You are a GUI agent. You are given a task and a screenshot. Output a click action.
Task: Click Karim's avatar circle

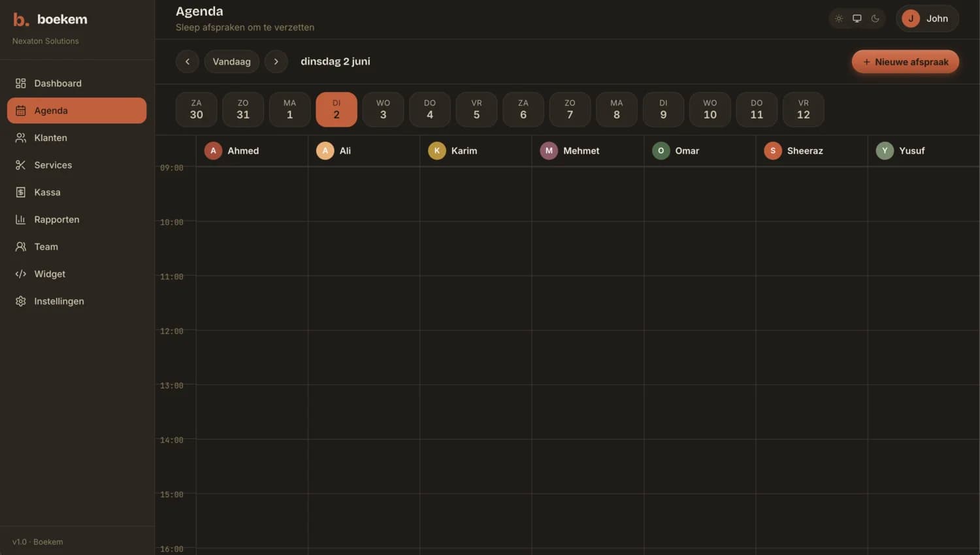(437, 151)
